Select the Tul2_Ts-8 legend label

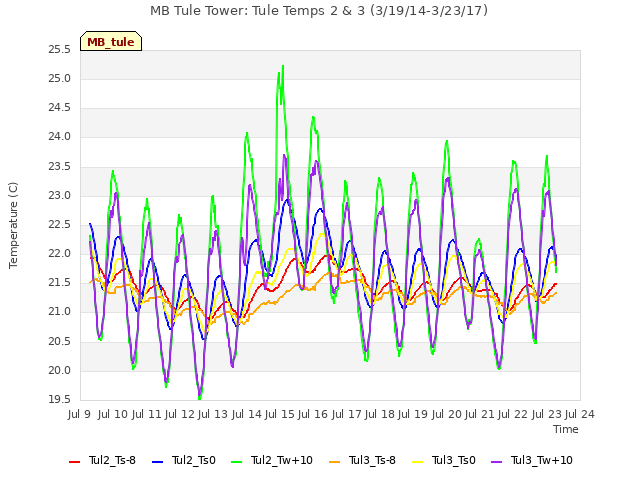tap(112, 460)
